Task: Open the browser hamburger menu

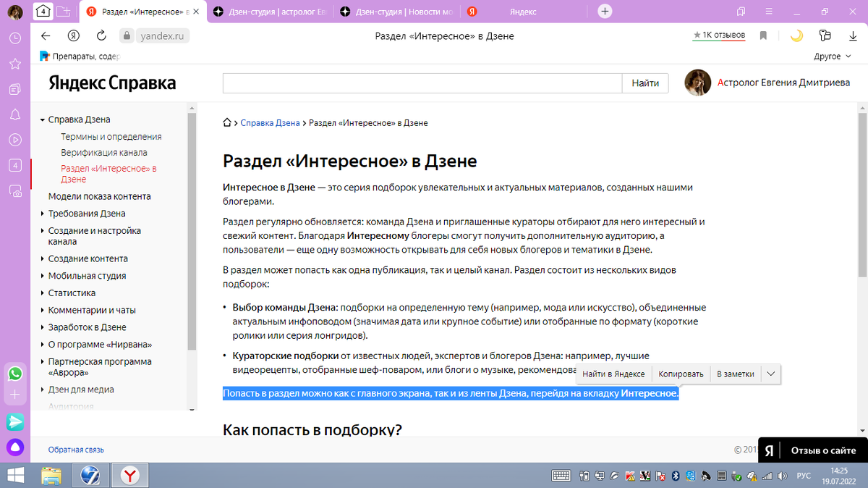Action: [x=768, y=11]
